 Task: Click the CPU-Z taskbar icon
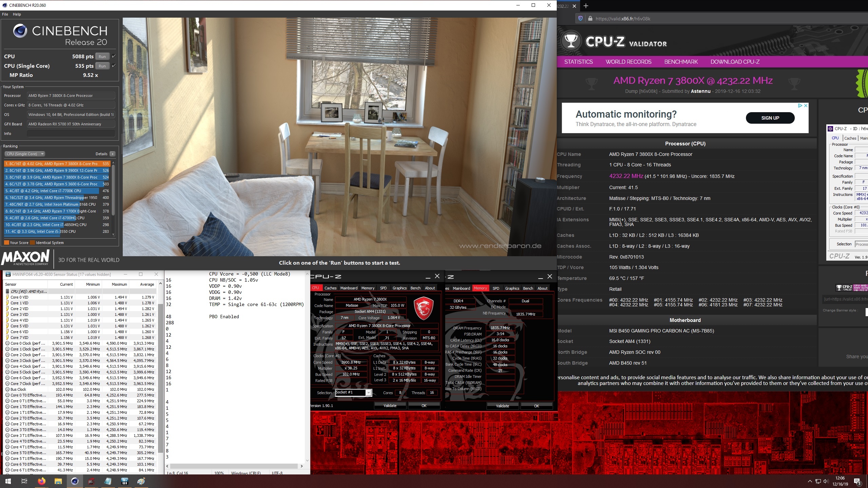click(x=91, y=481)
